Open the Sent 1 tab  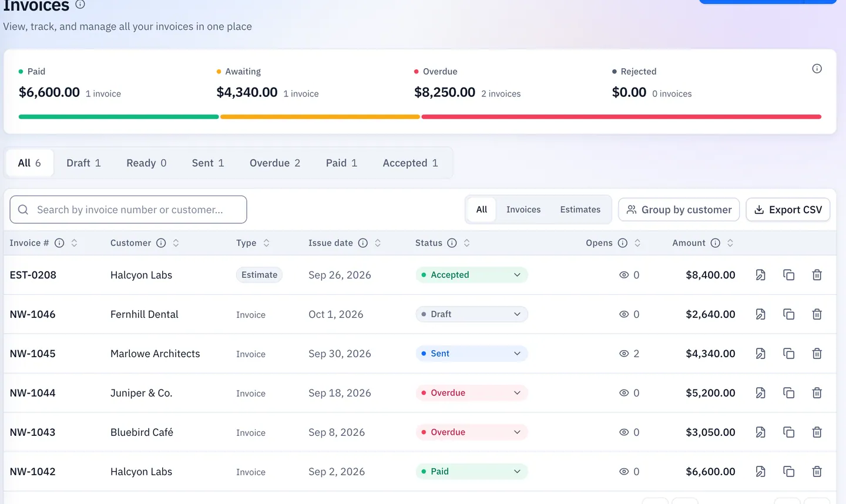[208, 163]
